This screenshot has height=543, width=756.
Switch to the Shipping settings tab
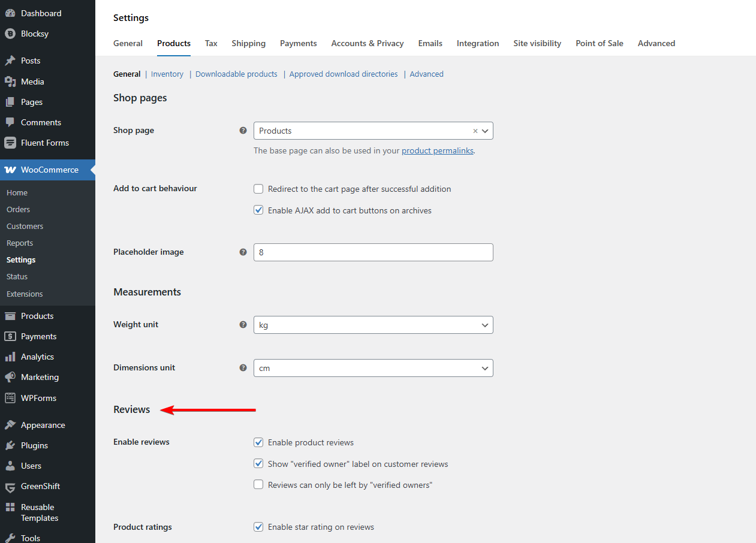tap(248, 43)
